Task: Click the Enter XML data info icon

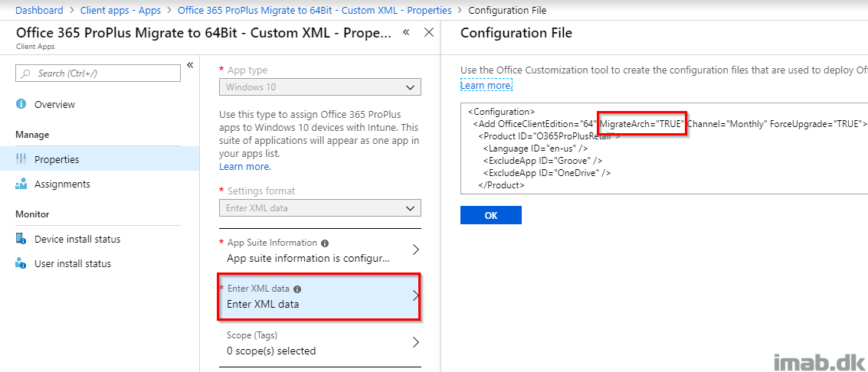Action: (x=297, y=289)
